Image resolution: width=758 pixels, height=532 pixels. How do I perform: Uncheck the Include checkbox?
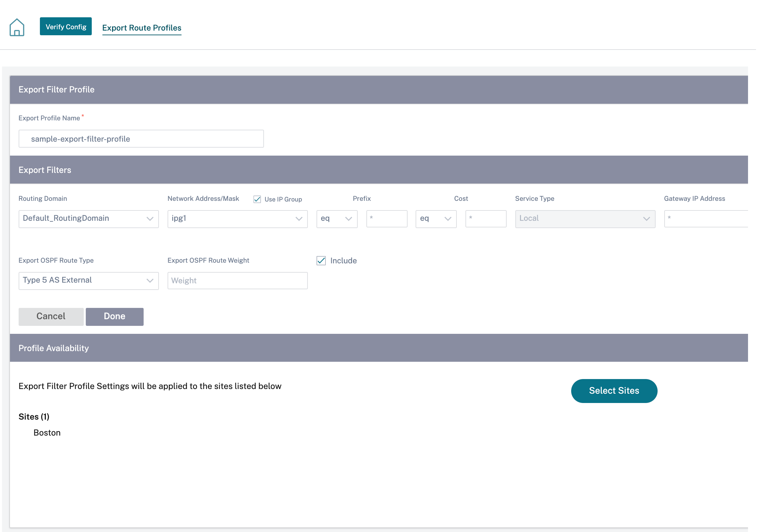click(x=321, y=261)
